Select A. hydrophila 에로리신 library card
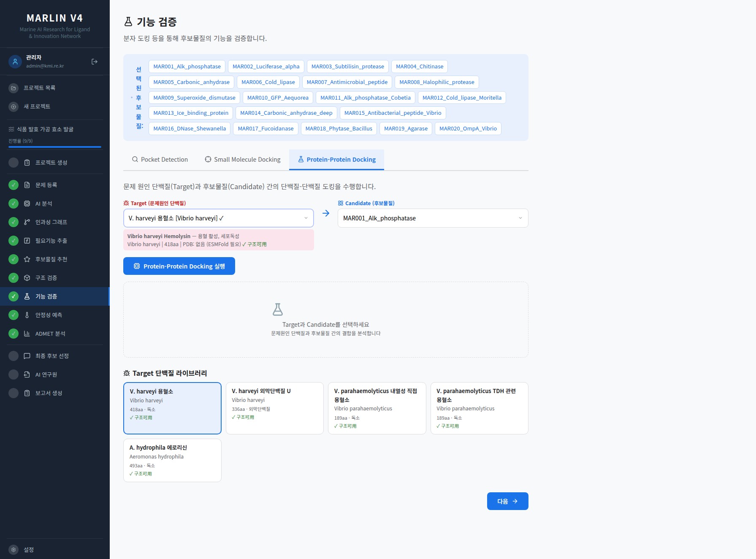Screen dimensions: 756x559 point(172,460)
